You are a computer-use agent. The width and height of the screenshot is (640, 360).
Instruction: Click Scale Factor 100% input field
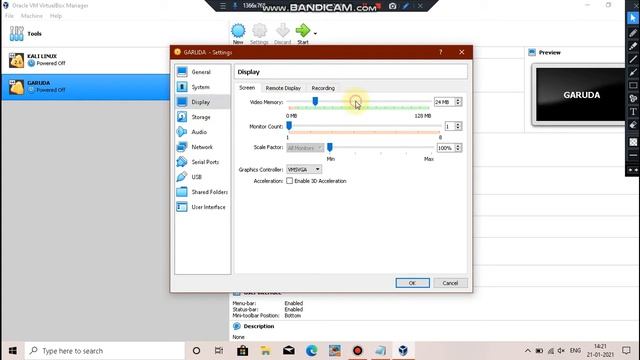(x=446, y=148)
